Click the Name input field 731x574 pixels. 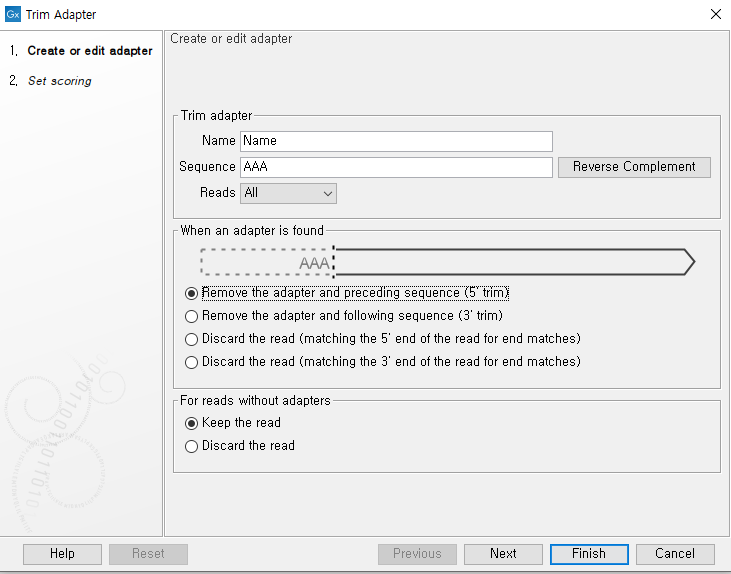point(396,141)
